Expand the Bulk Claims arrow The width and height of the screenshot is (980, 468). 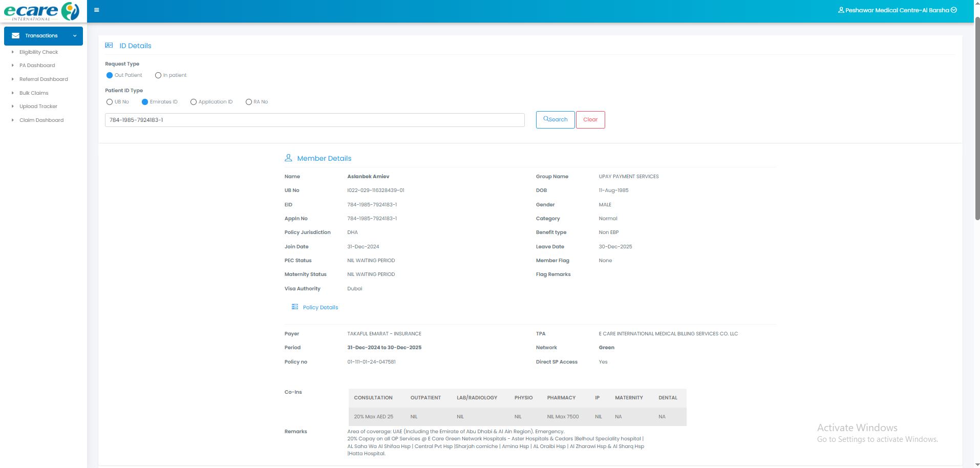point(13,93)
